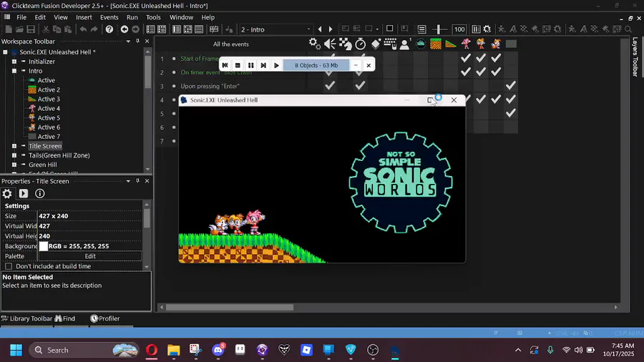The width and height of the screenshot is (644, 362).
Task: Click the Save floppy disk toolbar icon
Action: [x=31, y=29]
